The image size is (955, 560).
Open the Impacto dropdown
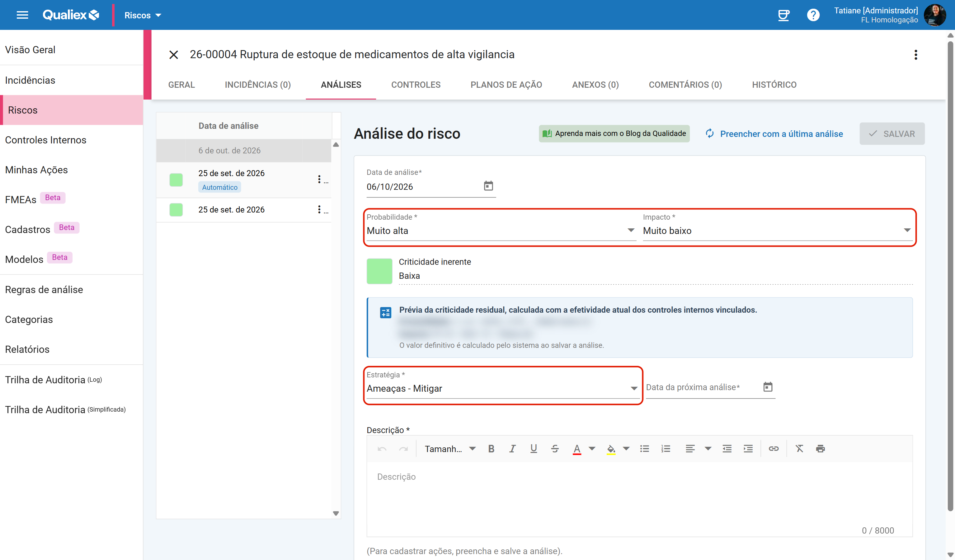click(777, 230)
